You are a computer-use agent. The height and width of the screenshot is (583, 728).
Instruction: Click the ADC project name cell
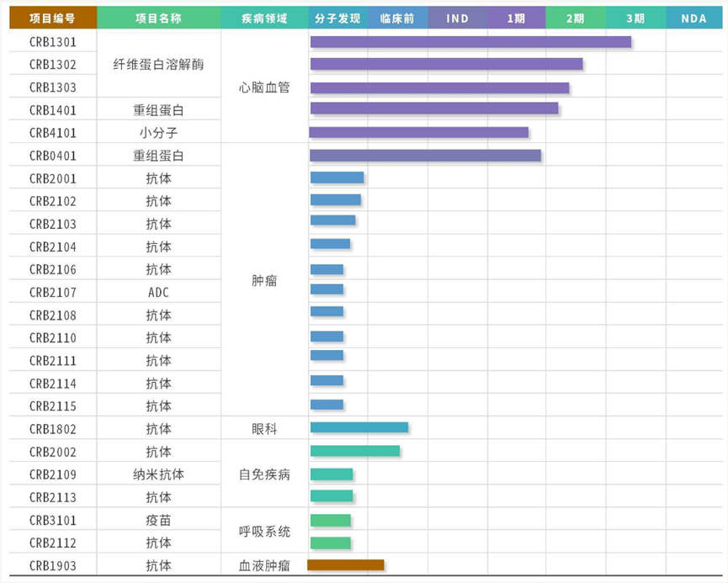pyautogui.click(x=159, y=293)
